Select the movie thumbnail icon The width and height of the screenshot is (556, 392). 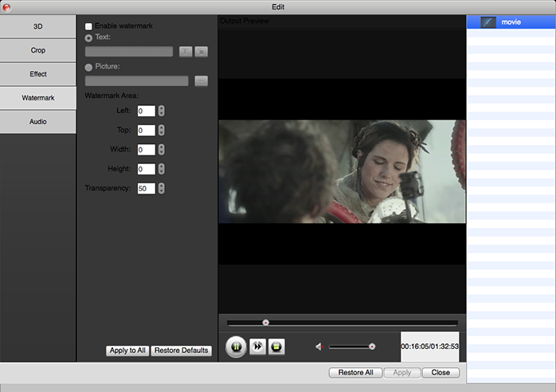[x=488, y=22]
